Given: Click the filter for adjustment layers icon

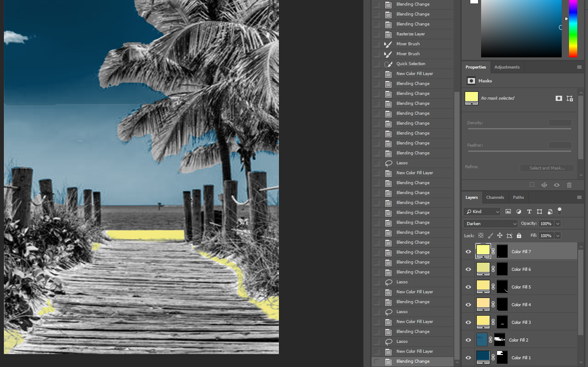Looking at the screenshot, I should tap(519, 211).
